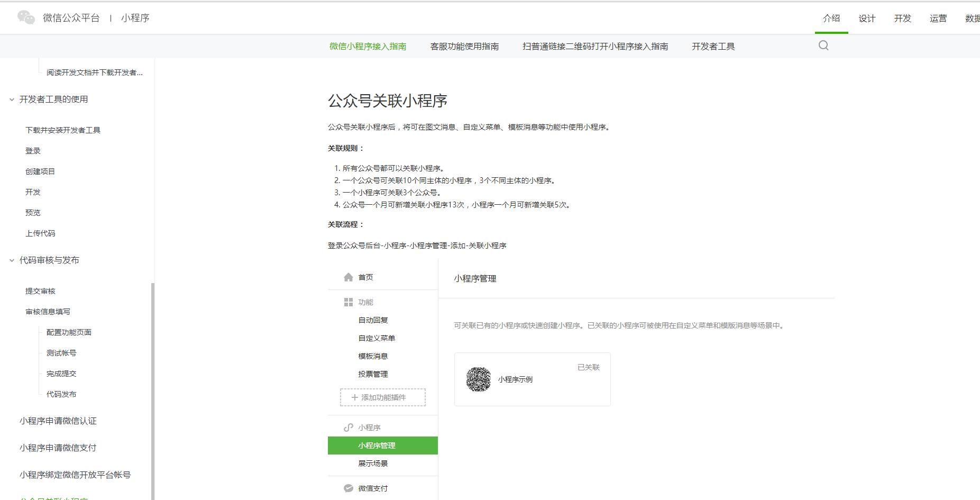Screen dimensions: 980x500
Task: Select 登录 in the sidebar
Action: tap(33, 151)
